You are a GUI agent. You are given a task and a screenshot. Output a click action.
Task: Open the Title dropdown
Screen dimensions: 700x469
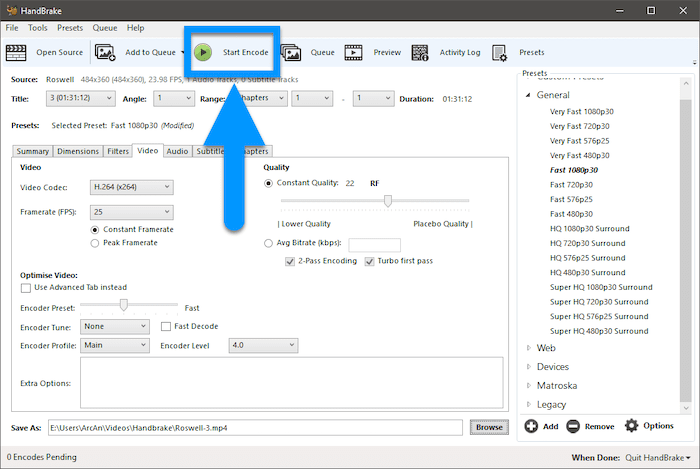click(81, 98)
